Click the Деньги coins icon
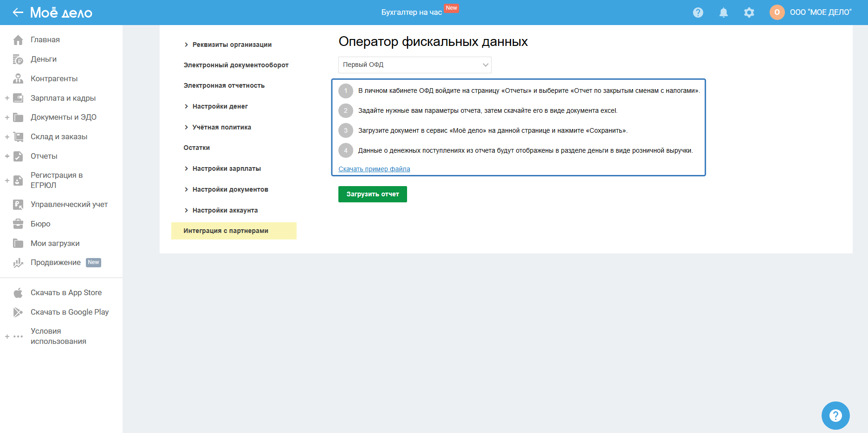 coord(18,59)
